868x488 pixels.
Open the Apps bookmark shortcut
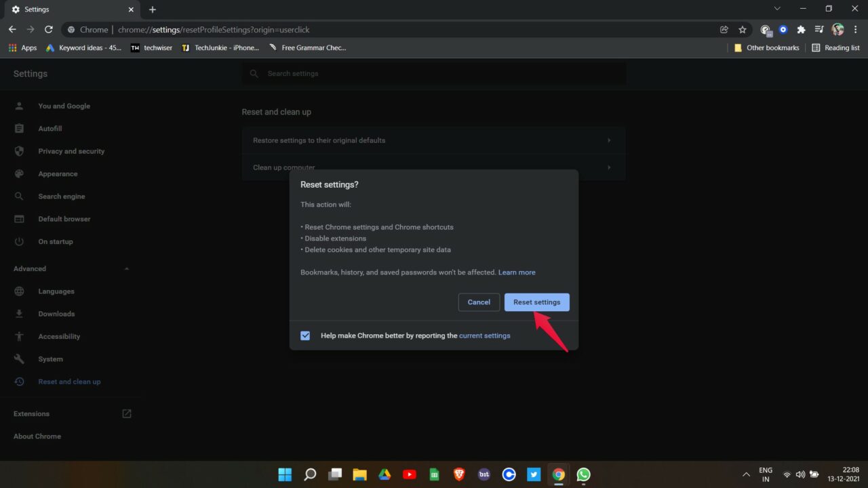coord(22,48)
